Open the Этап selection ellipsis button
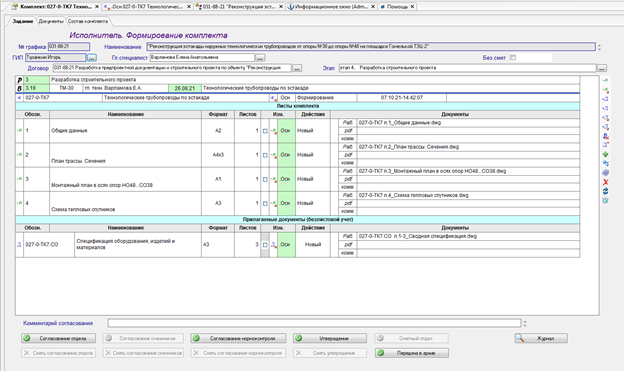 click(602, 68)
